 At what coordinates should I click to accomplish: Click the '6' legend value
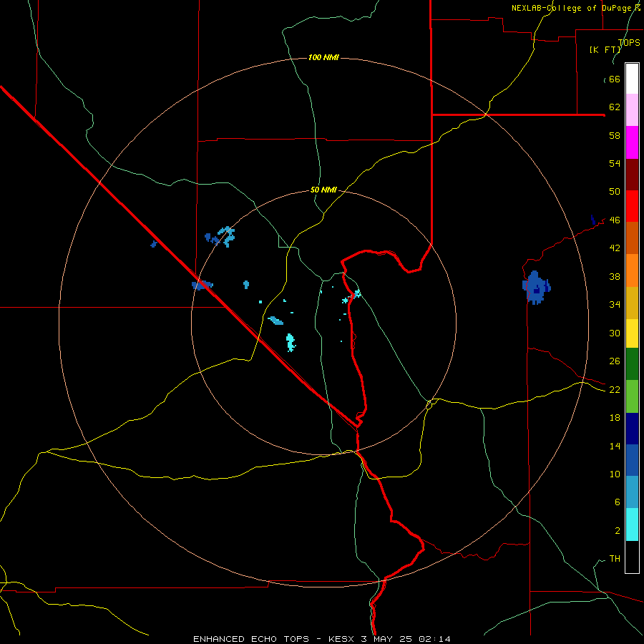(617, 502)
